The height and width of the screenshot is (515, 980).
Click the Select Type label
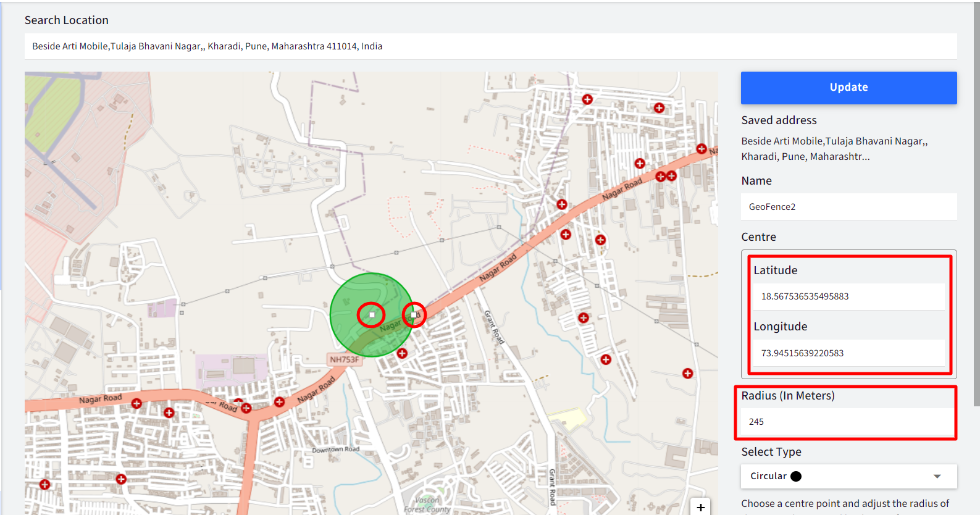(771, 452)
